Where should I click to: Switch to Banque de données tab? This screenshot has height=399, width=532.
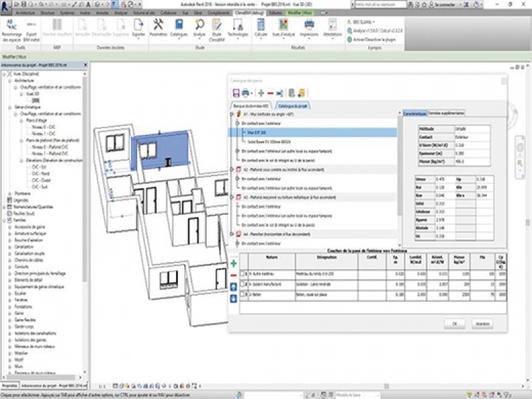tap(251, 106)
